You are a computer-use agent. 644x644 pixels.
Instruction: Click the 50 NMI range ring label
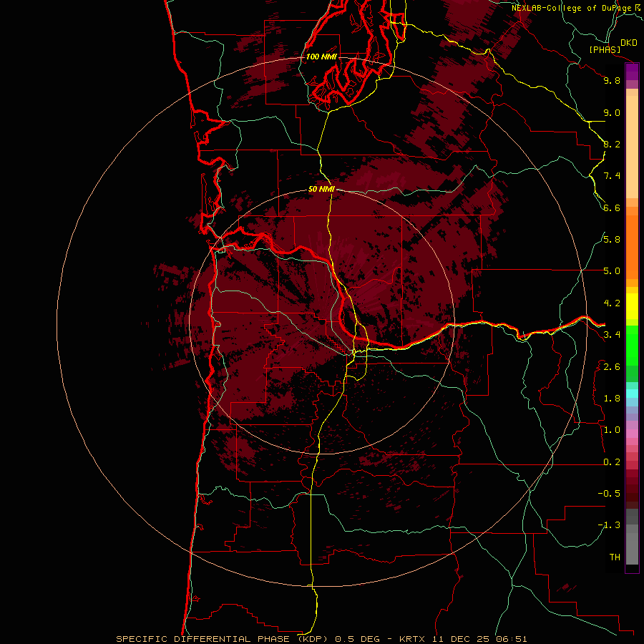point(321,189)
